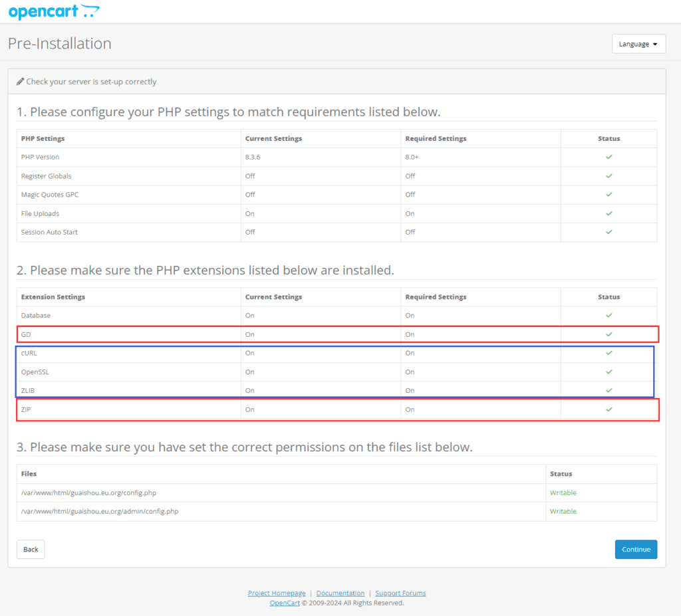Screen dimensions: 681x616
Task: Click the ZLIB status checkmark
Action: coord(608,390)
